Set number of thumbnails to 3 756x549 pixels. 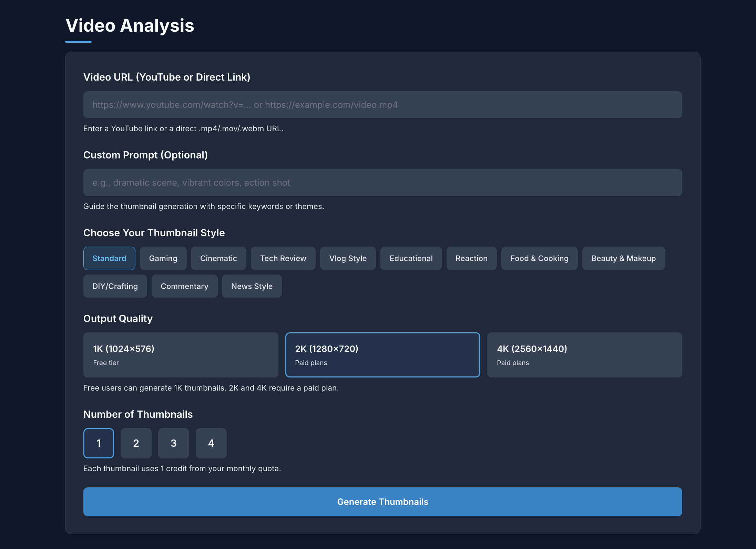pos(173,443)
